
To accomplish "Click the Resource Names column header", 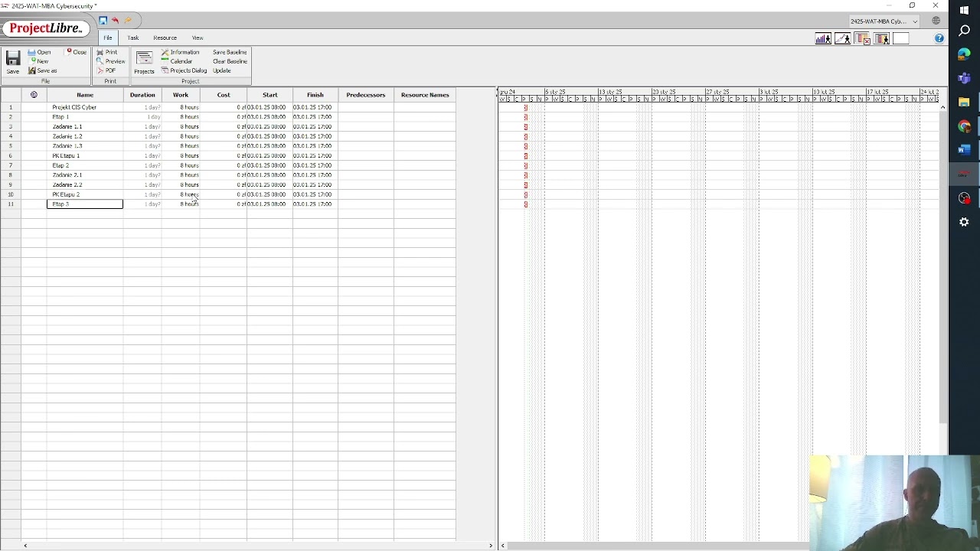I will pyautogui.click(x=425, y=95).
